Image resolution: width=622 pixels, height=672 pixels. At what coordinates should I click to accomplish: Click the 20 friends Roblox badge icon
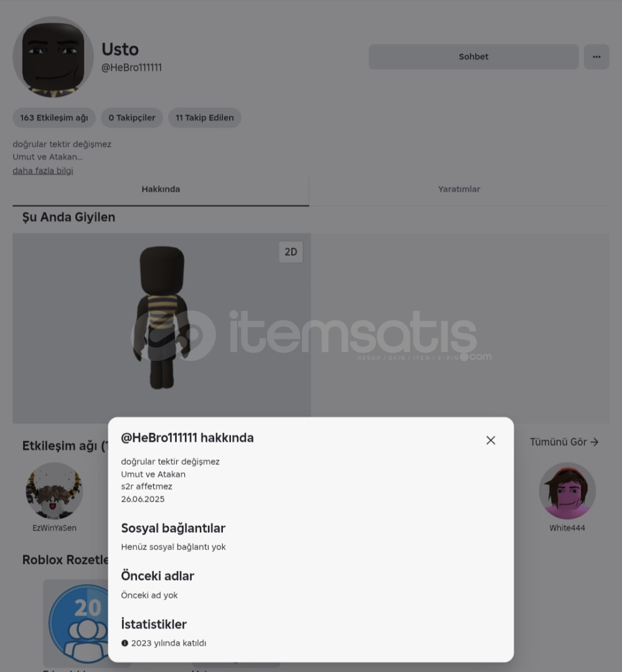pyautogui.click(x=78, y=623)
